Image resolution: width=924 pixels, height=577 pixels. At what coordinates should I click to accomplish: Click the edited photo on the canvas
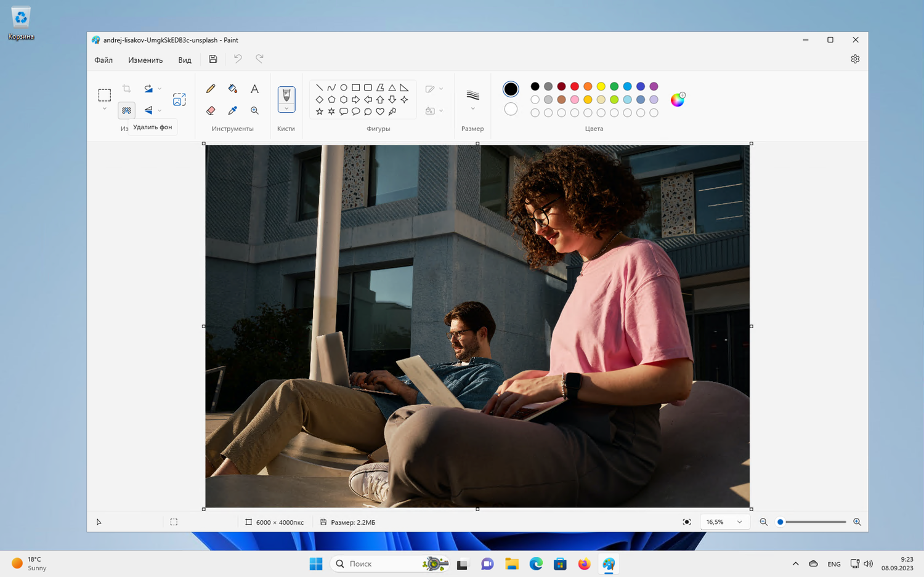tap(477, 326)
